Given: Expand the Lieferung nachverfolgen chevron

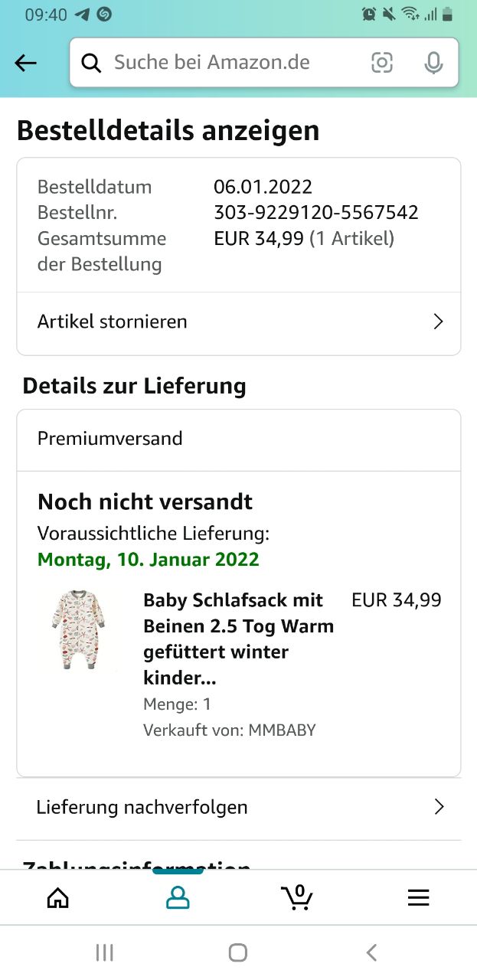Looking at the screenshot, I should pyautogui.click(x=439, y=807).
